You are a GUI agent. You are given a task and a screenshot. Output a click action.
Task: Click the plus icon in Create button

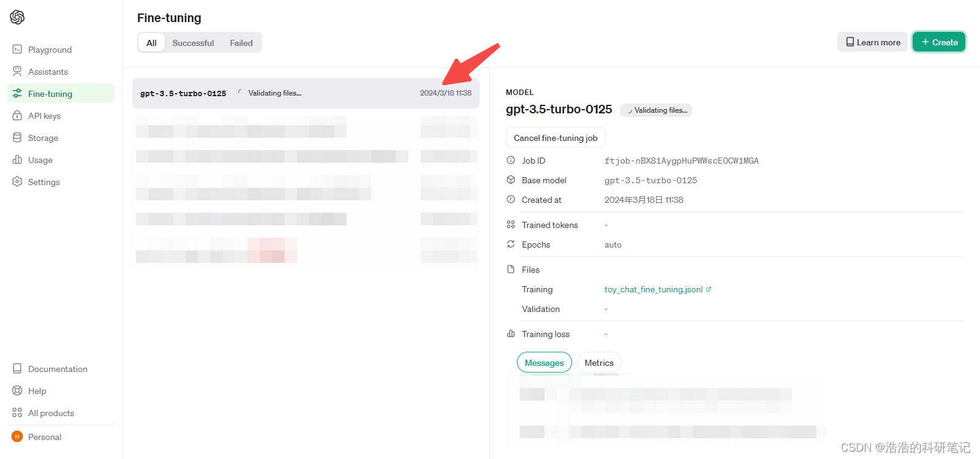tap(925, 42)
